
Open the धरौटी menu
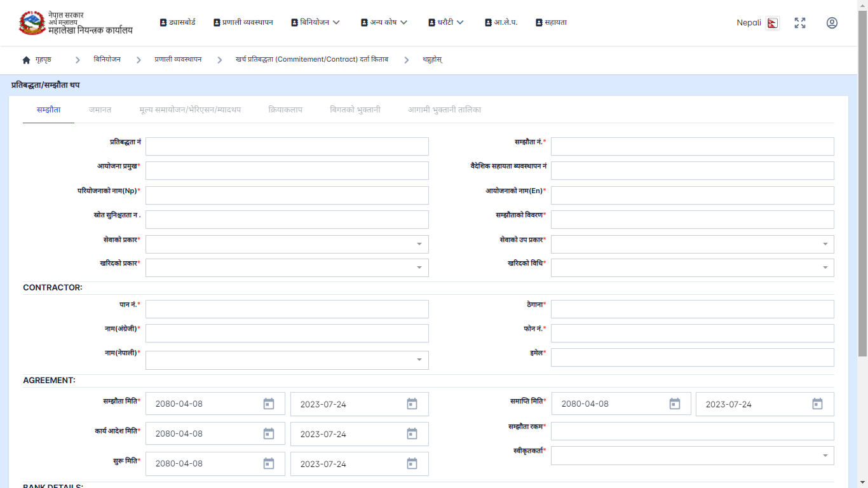tap(446, 22)
